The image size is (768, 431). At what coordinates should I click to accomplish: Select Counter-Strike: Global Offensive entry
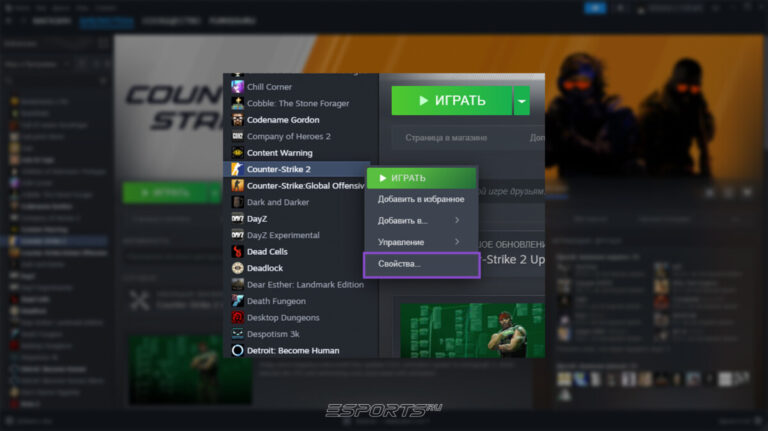[306, 186]
